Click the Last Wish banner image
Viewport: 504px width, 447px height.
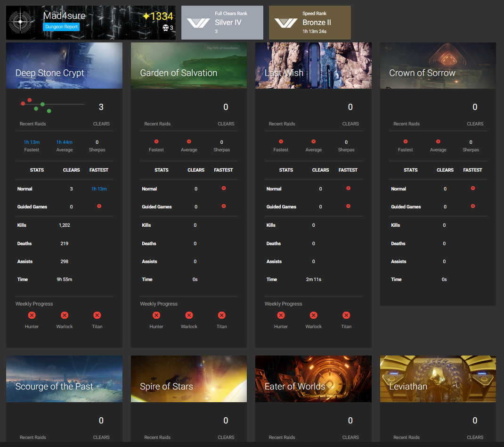pyautogui.click(x=313, y=66)
